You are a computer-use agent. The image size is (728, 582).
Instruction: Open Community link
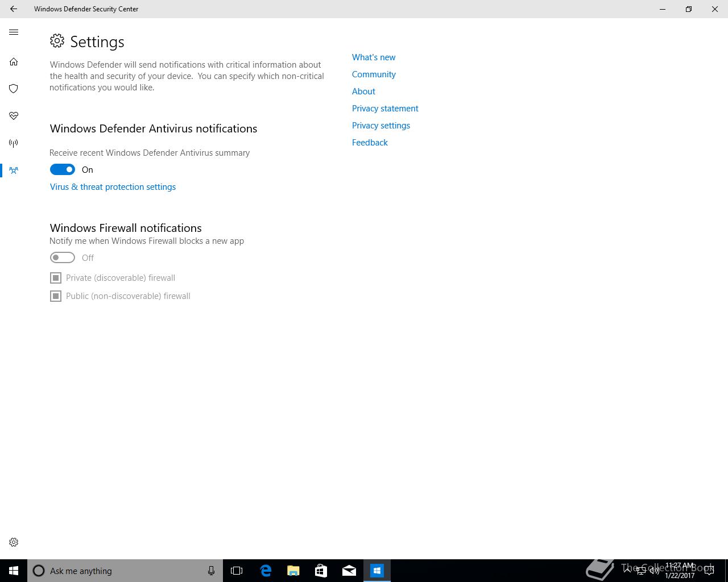tap(374, 74)
